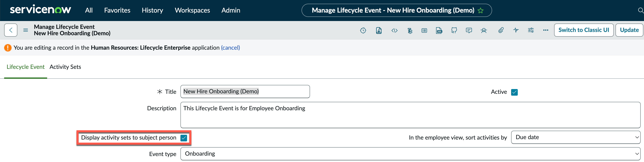
Task: Click 'In the employee view, sort activities by' label
Action: [458, 137]
